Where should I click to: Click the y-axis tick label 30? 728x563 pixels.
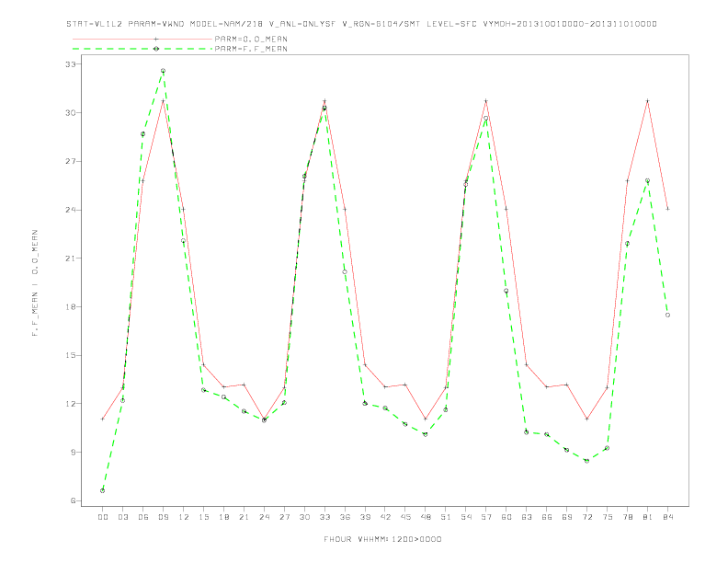tap(70, 113)
